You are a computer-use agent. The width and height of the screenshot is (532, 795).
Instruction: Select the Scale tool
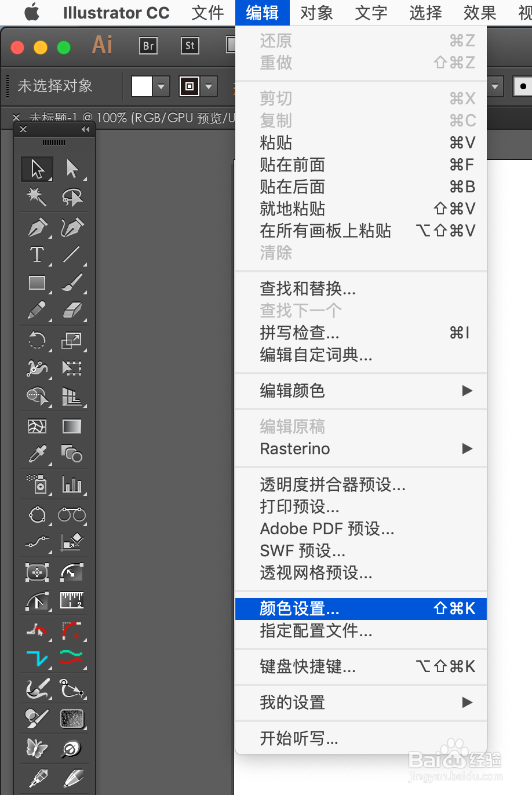72,340
